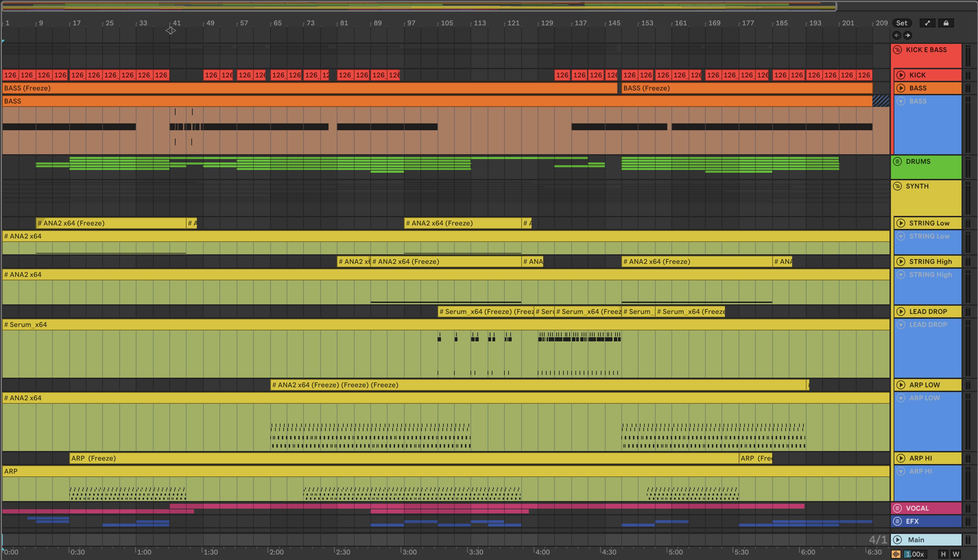Toggle the automation lock icon
Screen dimensions: 978x560
(x=946, y=23)
